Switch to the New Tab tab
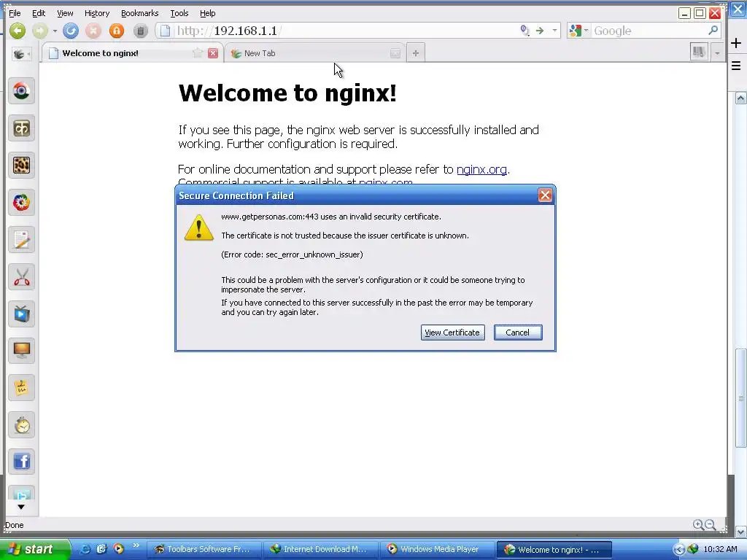This screenshot has height=560, width=747. [314, 53]
